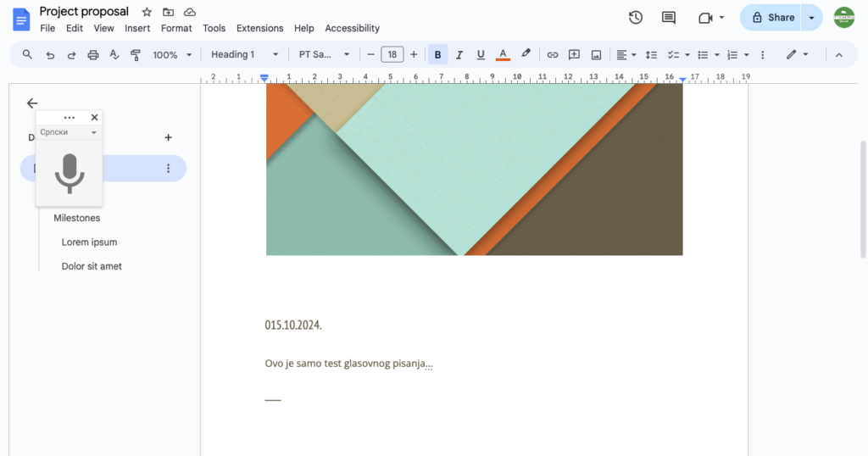The image size is (868, 456).
Task: Open the Heading 1 paragraph style dropdown
Action: click(244, 54)
